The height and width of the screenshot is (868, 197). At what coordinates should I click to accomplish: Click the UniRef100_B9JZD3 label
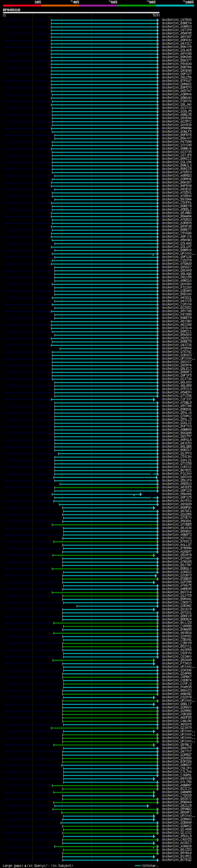(177, 850)
